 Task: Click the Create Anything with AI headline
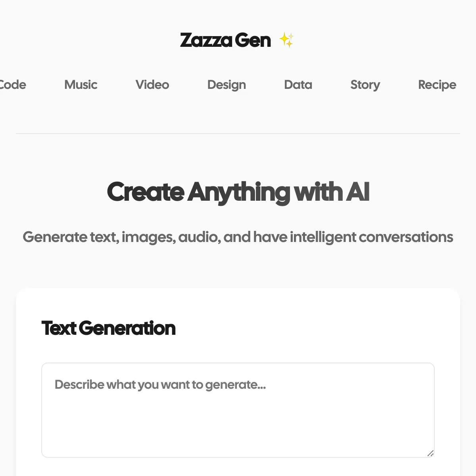pyautogui.click(x=238, y=192)
